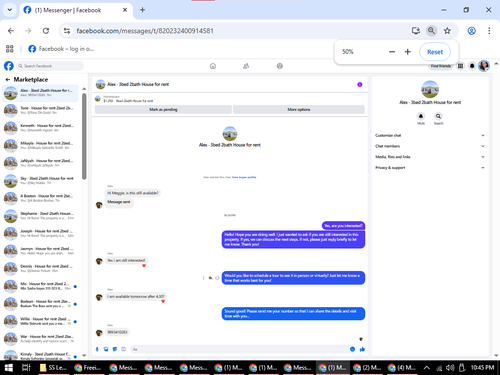Open the Facebook menu grid icon

point(460,66)
